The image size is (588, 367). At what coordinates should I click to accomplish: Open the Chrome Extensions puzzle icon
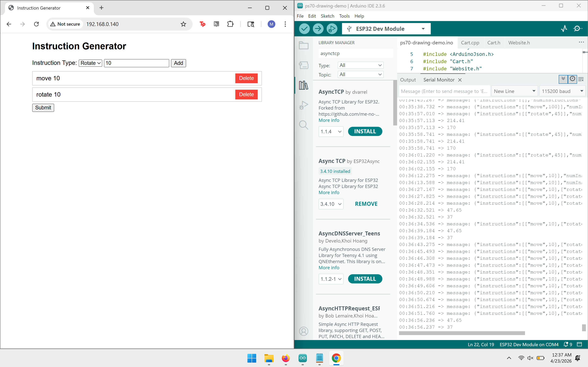(x=230, y=24)
